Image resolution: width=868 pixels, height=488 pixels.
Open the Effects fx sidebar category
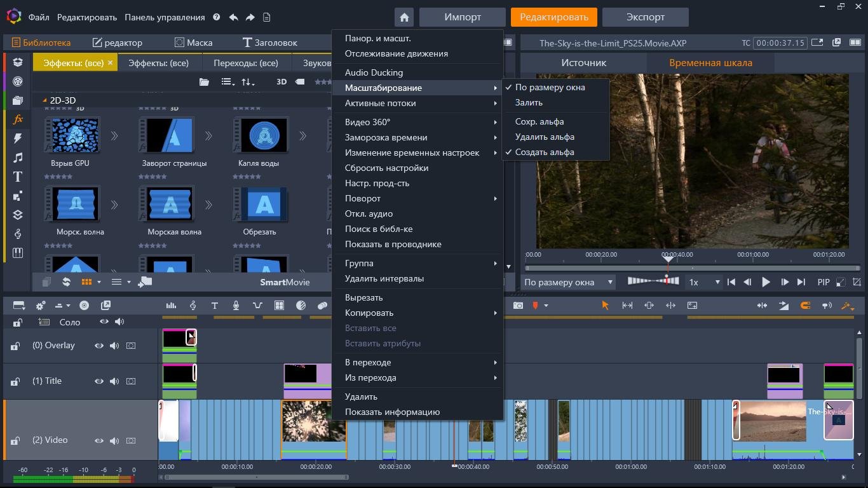coord(18,119)
